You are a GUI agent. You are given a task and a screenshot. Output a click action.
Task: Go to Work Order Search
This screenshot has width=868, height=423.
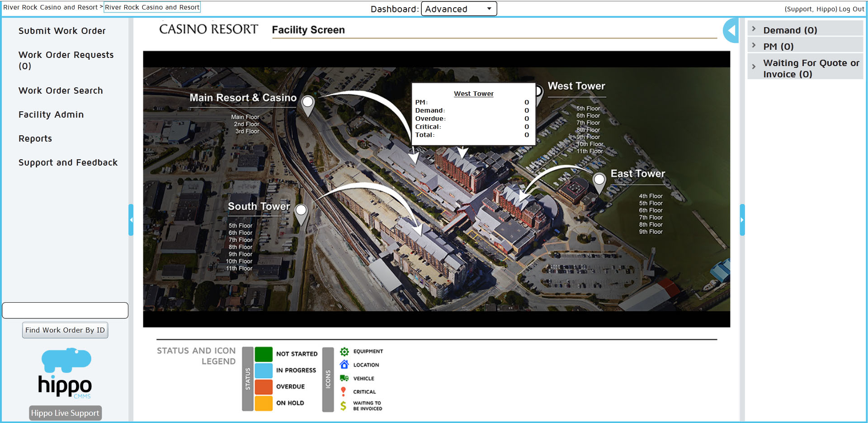[61, 90]
